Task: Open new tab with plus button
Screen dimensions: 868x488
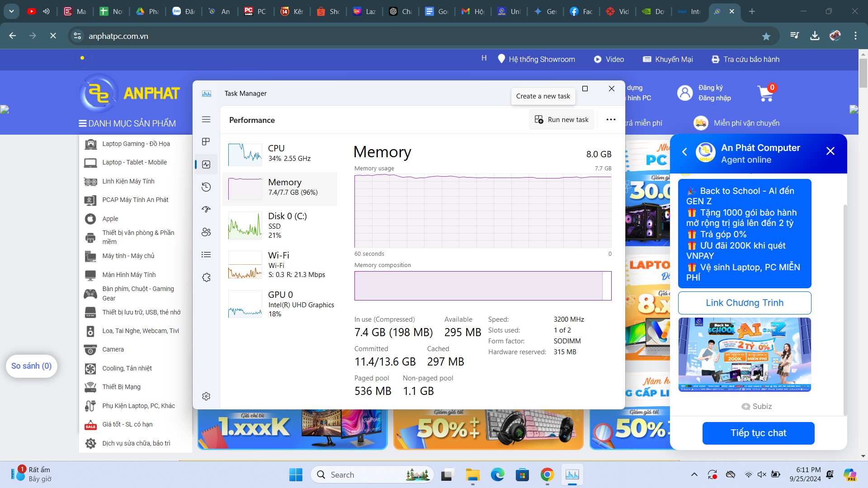Action: 752,11
